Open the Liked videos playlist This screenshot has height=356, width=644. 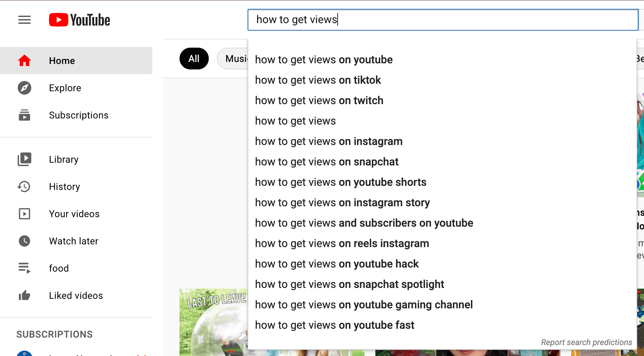coord(76,295)
